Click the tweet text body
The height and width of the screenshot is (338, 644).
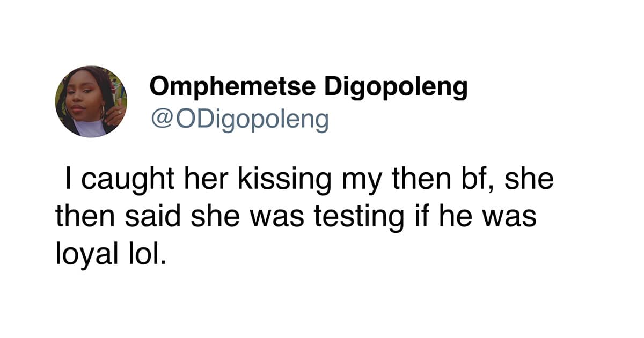(304, 218)
